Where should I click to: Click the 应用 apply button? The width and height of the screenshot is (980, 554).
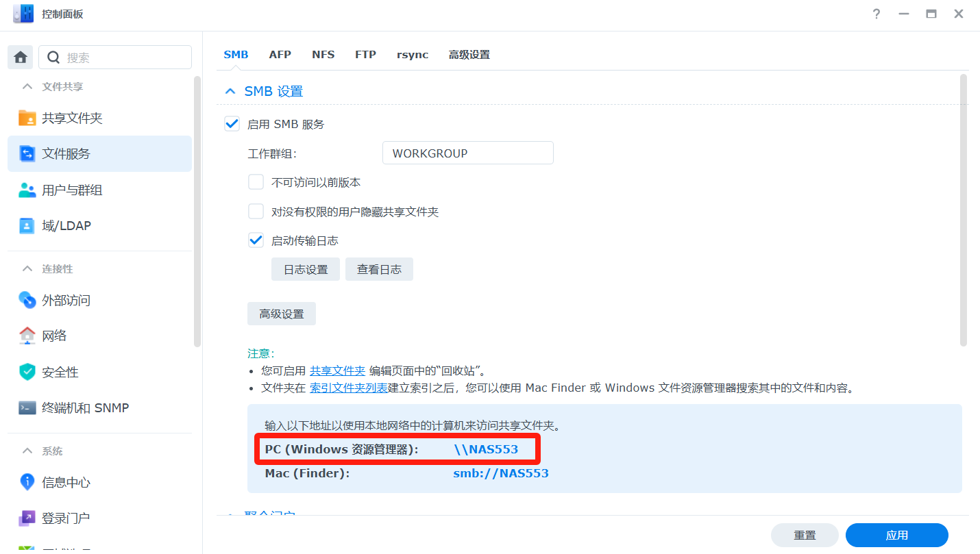(896, 535)
